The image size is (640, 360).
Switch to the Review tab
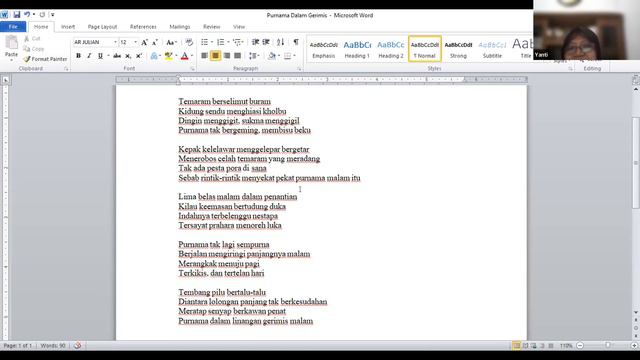coord(211,27)
